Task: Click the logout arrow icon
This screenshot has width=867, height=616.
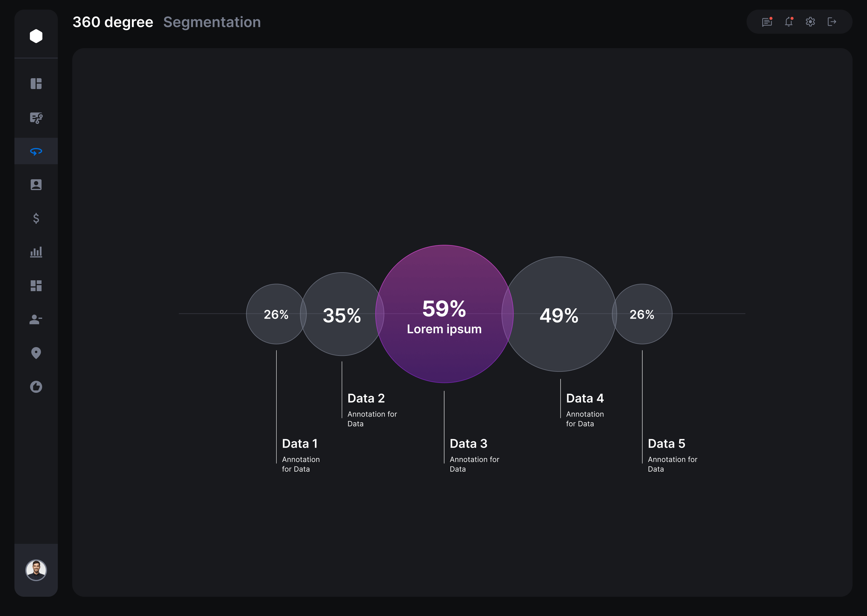Action: 832,22
